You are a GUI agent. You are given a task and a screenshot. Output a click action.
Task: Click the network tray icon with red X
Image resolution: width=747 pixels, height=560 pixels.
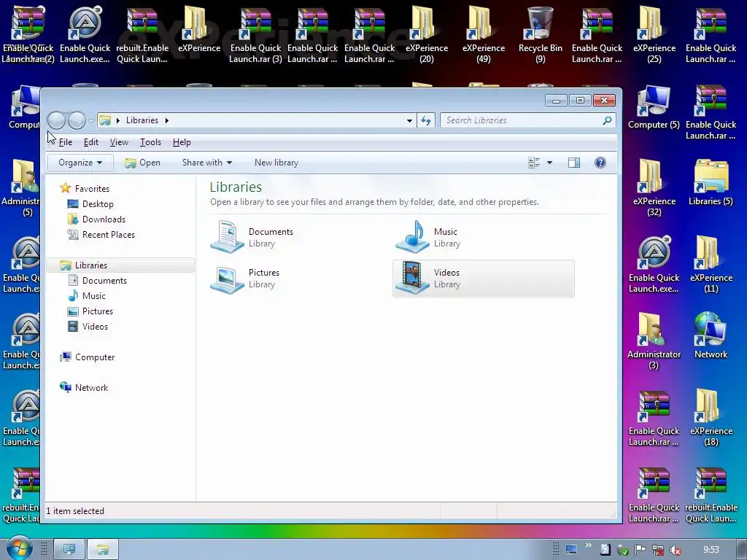[x=658, y=550]
